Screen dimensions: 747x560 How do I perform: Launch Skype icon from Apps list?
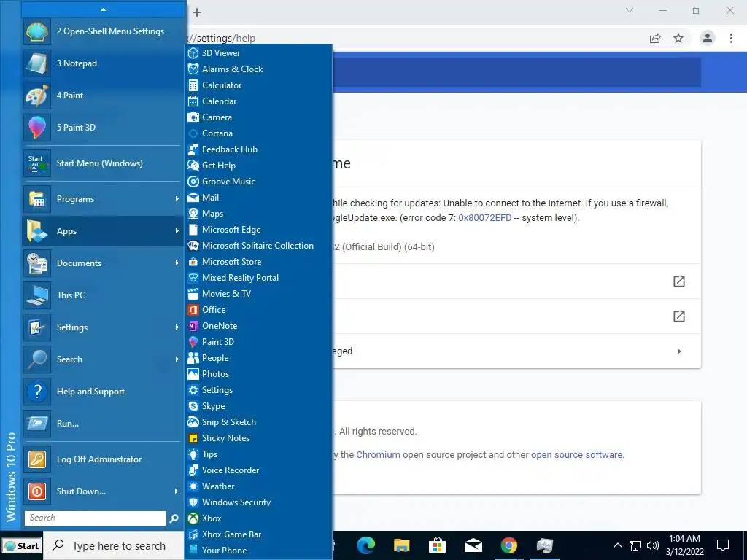coord(193,406)
